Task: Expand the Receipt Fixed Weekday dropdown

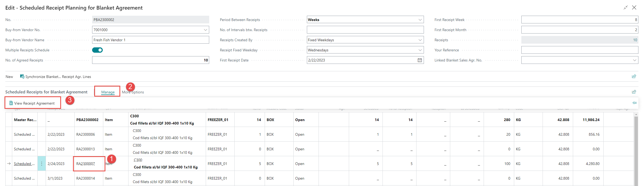Action: (x=420, y=50)
